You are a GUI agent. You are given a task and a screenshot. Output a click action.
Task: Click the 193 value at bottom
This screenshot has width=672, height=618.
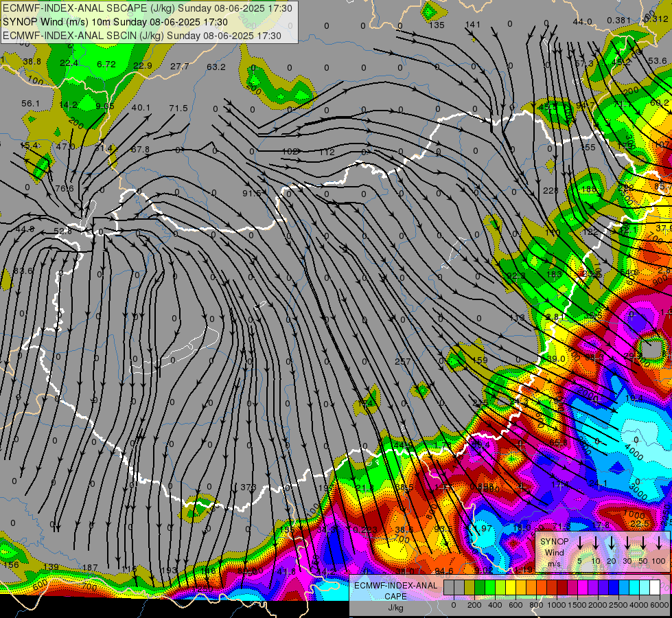pos(170,571)
